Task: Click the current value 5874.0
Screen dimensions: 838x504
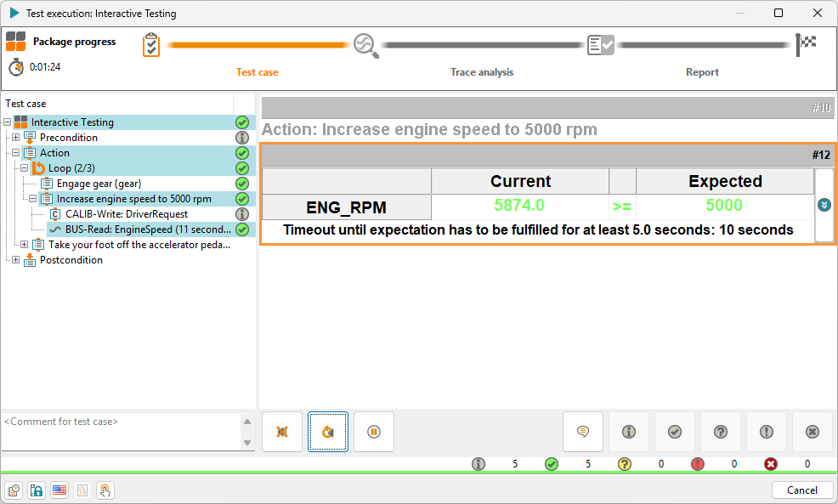Action: pyautogui.click(x=519, y=205)
